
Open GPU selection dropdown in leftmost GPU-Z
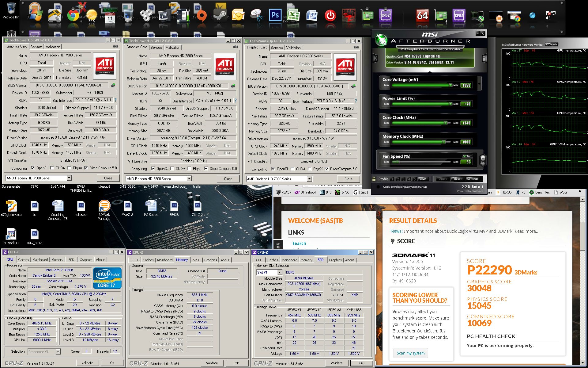(69, 178)
